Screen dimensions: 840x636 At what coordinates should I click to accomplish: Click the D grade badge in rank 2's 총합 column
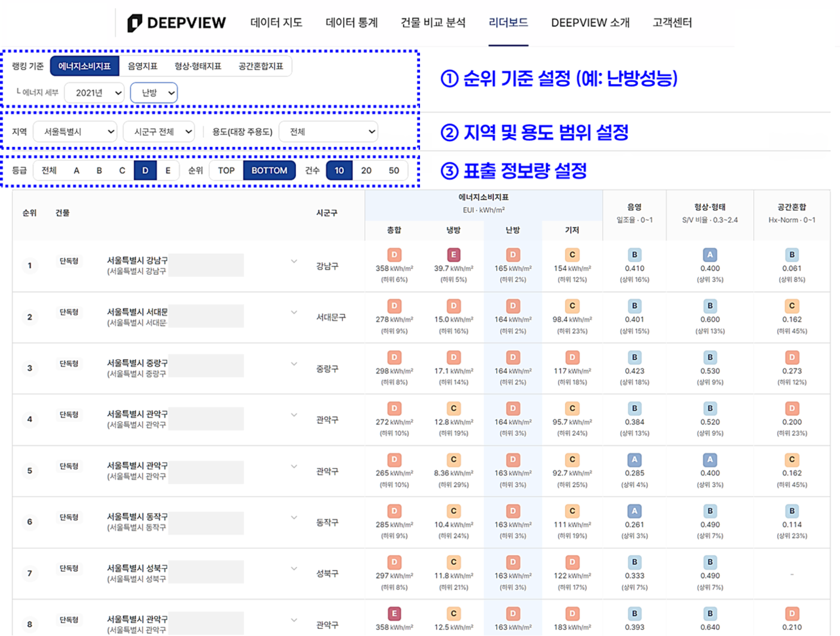[x=394, y=306]
